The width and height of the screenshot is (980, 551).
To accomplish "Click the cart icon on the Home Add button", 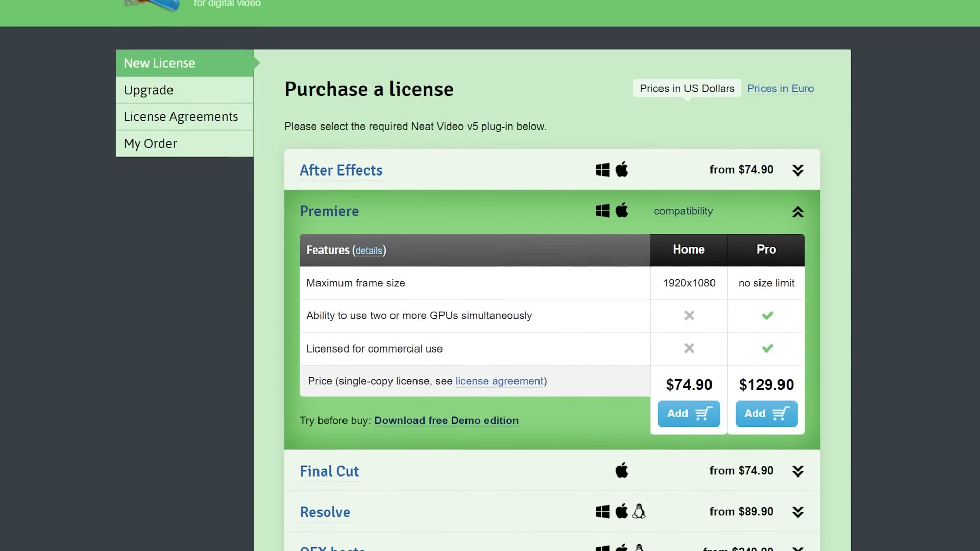I will (x=703, y=413).
